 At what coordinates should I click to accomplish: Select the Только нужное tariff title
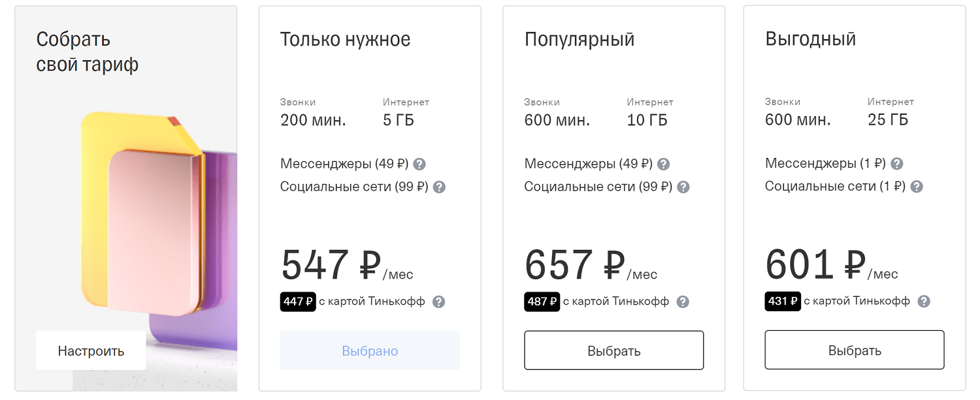[x=344, y=39]
